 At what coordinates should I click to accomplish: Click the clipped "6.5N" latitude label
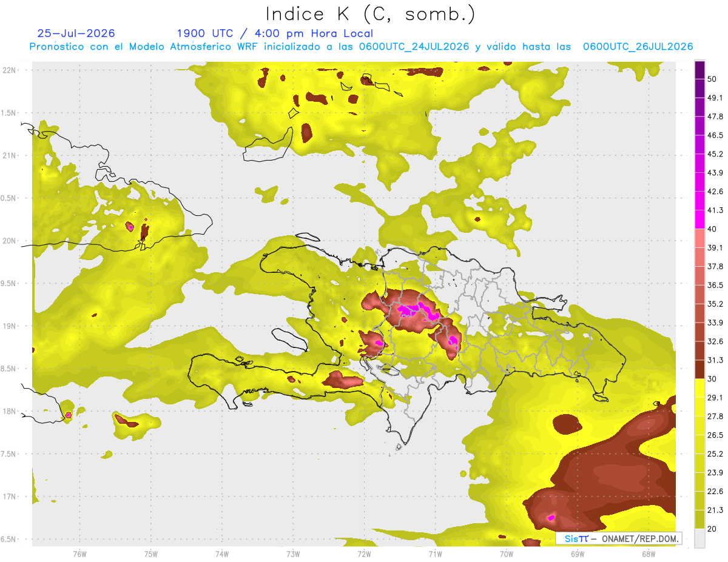pyautogui.click(x=8, y=539)
